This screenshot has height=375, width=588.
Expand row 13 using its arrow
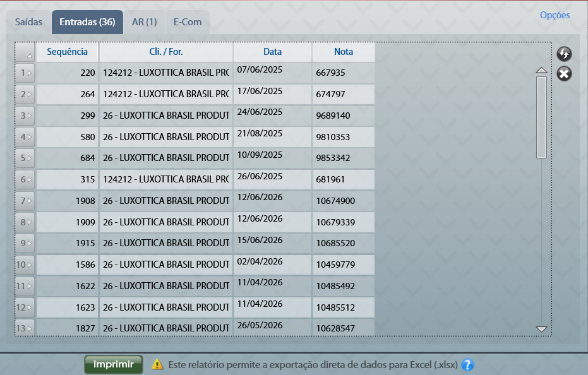tap(30, 328)
